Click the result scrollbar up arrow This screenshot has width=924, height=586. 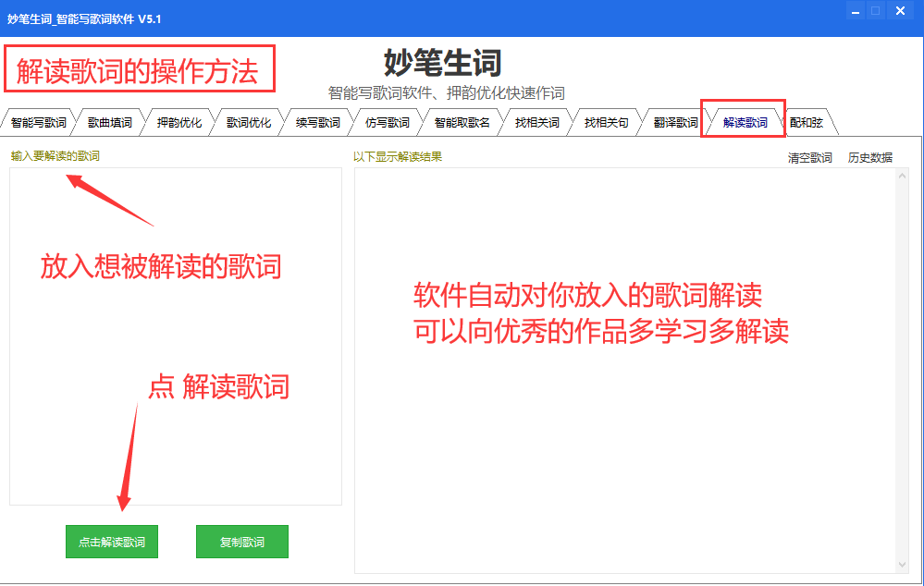tap(902, 176)
